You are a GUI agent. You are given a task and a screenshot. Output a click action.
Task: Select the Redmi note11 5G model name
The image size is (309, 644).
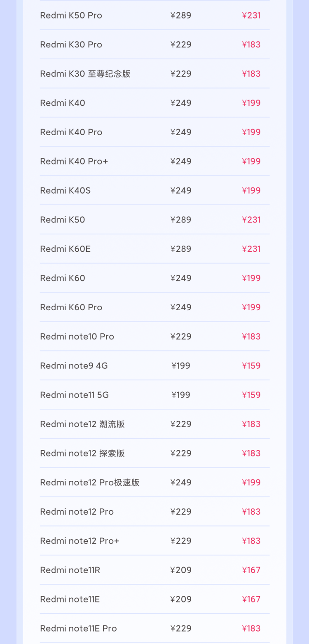coord(74,395)
